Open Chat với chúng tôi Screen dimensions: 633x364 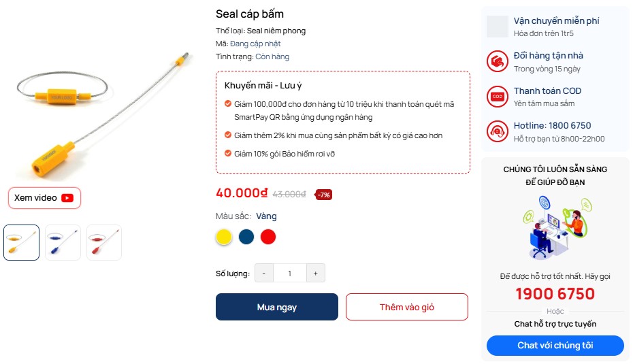tap(555, 346)
